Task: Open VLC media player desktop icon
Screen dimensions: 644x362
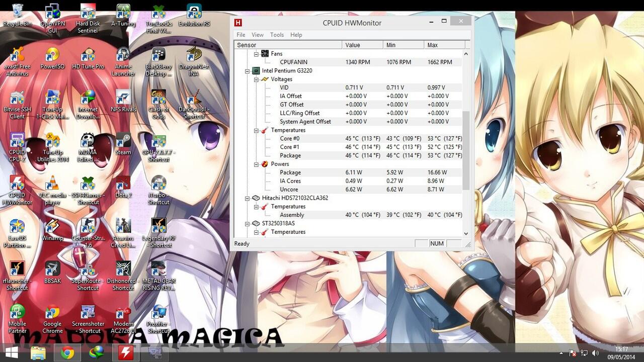Action: click(x=52, y=190)
